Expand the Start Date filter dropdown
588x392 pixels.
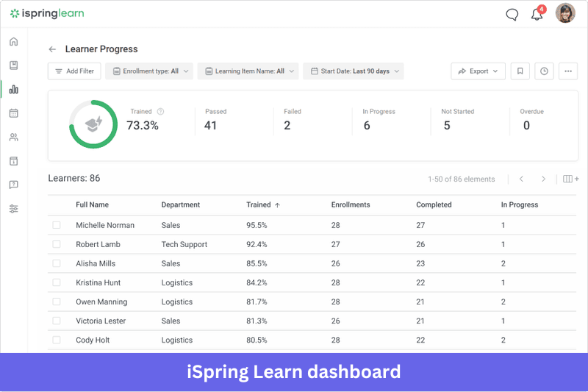354,71
